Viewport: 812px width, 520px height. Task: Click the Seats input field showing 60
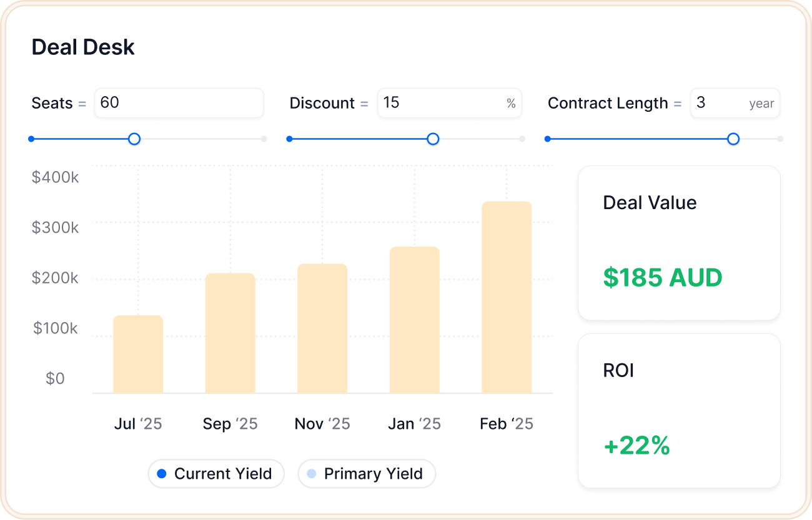click(179, 103)
